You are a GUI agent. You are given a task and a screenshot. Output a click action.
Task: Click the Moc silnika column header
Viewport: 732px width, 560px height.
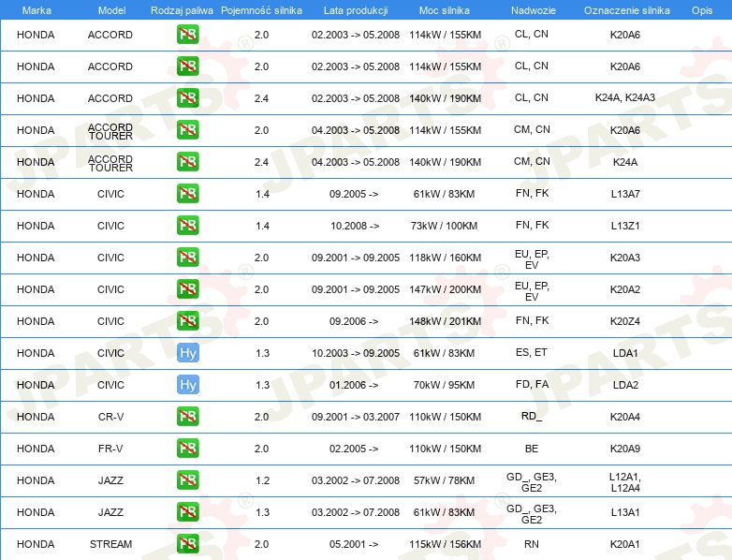445,10
